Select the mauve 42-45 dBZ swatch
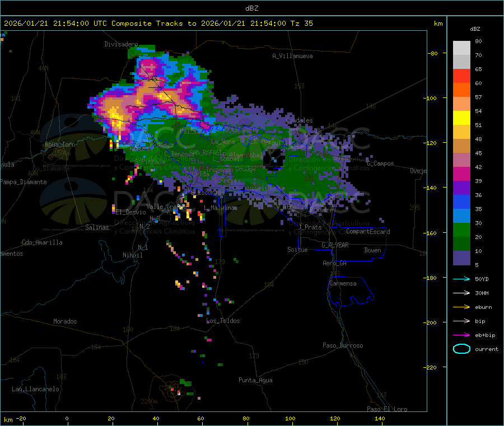 click(x=461, y=160)
